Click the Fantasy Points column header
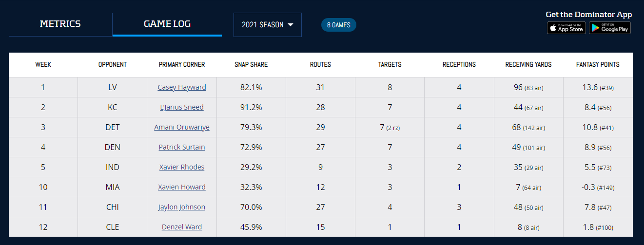This screenshot has width=644, height=245. pos(598,65)
